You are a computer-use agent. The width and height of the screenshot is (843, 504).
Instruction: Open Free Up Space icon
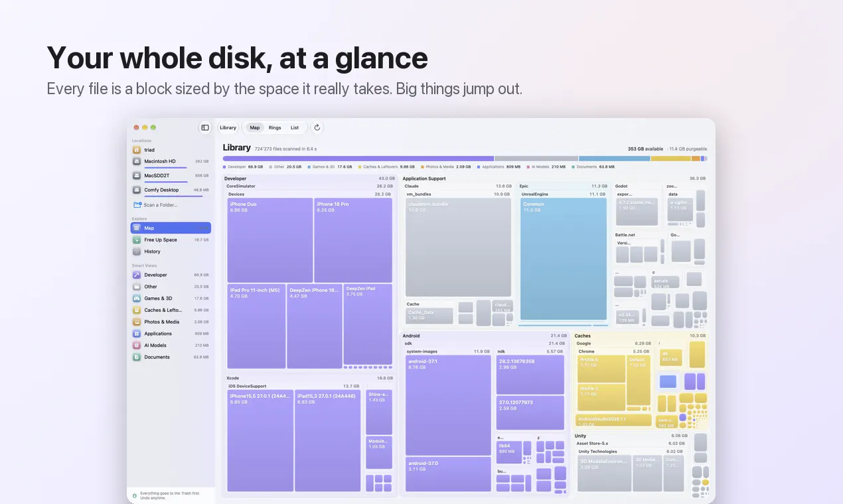coord(137,240)
